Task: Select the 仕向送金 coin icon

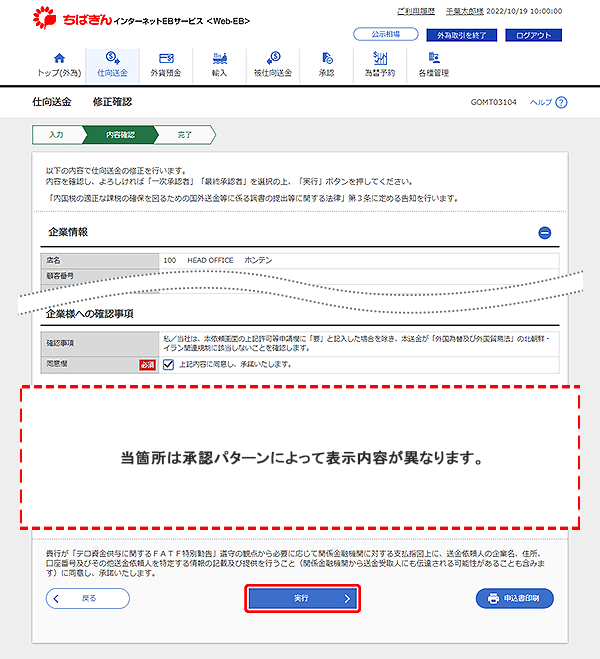Action: click(x=113, y=57)
